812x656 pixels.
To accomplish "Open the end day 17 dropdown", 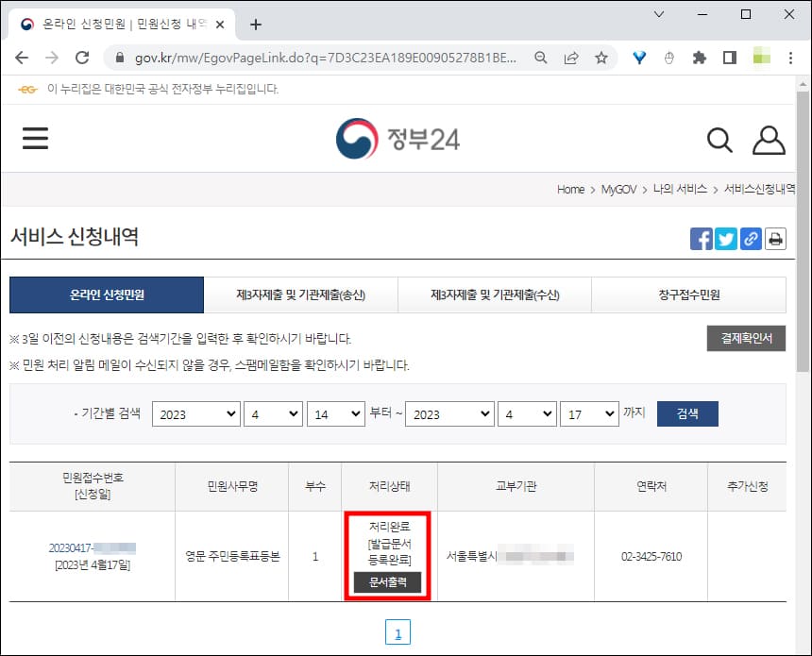I will [x=589, y=413].
